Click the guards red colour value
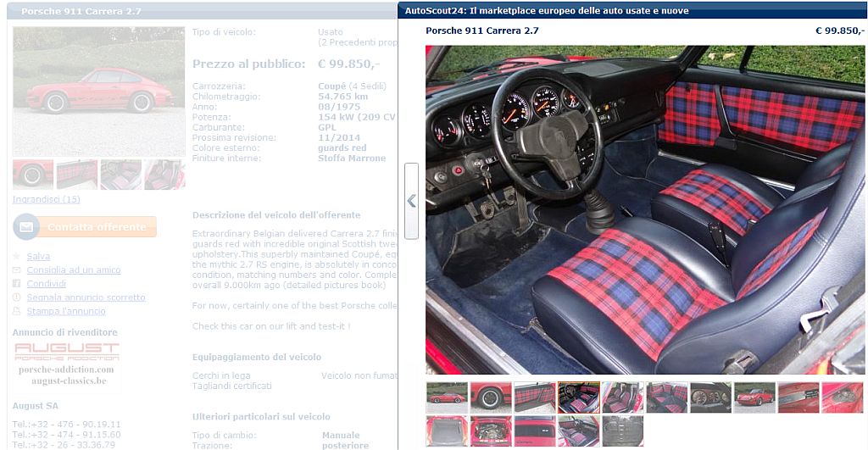868x450 pixels. (x=342, y=147)
